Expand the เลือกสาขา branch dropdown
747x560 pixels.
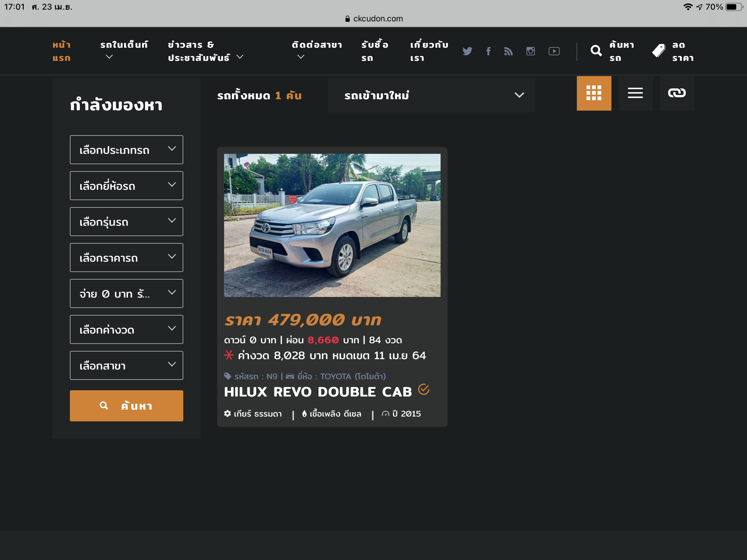[x=126, y=365]
